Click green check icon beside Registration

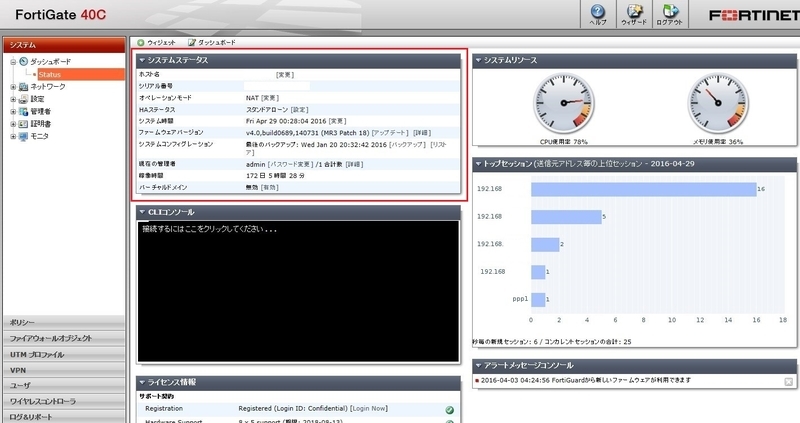449,410
